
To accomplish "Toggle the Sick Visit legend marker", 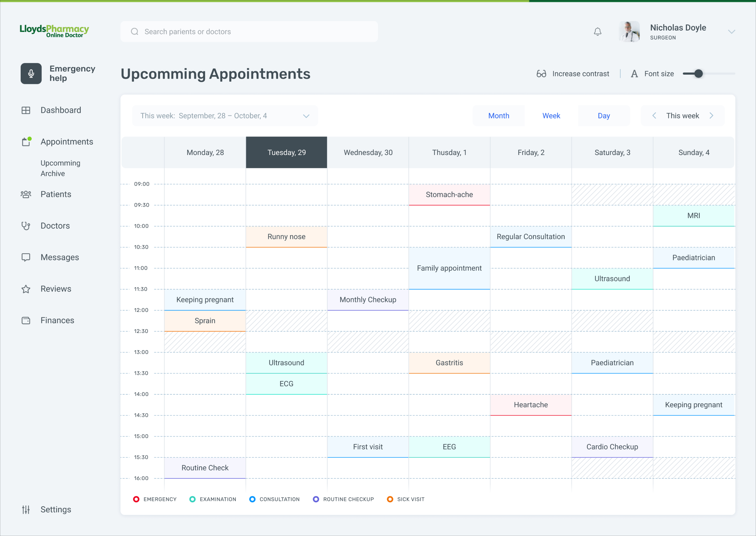I will (x=390, y=499).
